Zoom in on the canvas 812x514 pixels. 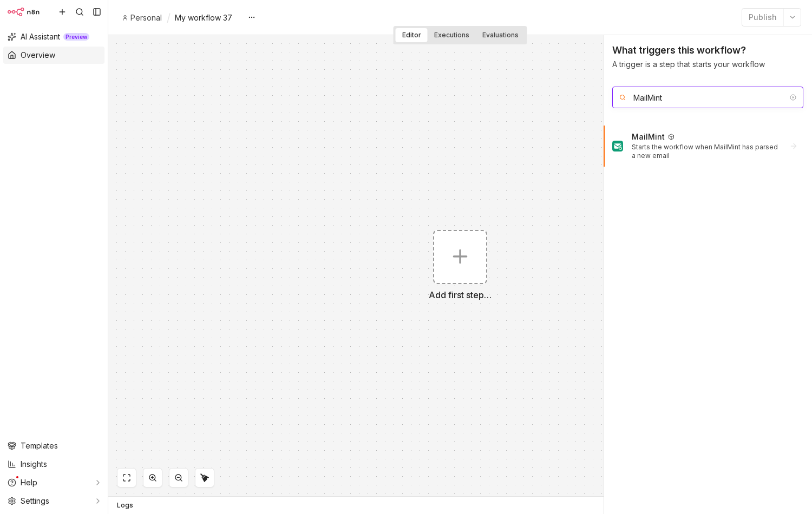[x=153, y=478]
